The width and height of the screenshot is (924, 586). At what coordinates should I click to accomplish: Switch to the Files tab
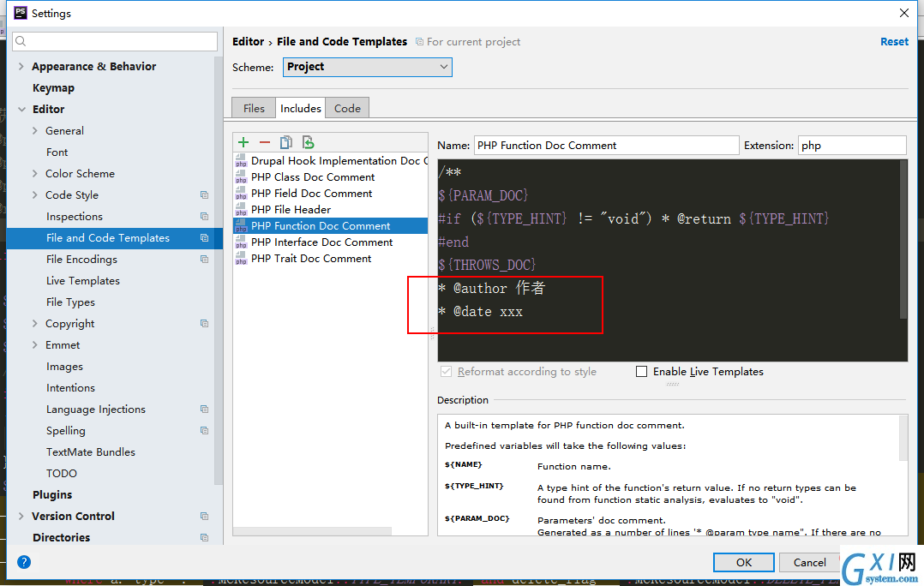[x=254, y=108]
